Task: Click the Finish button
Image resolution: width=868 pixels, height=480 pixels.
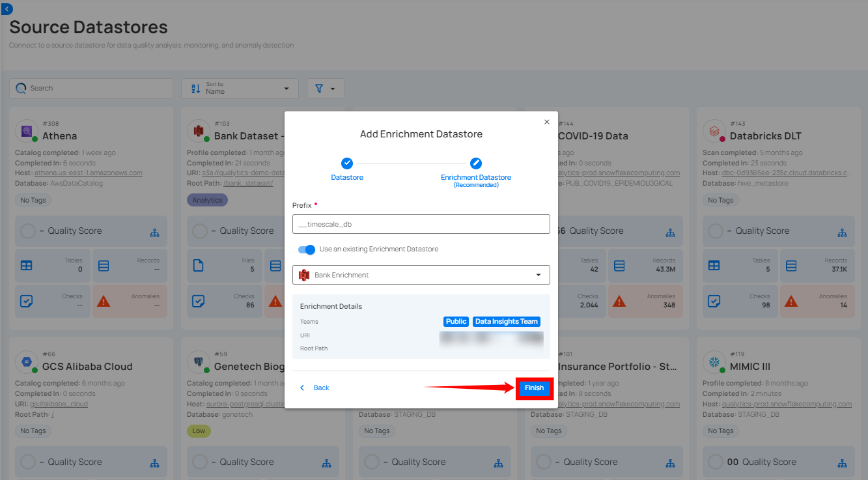Action: click(x=534, y=388)
